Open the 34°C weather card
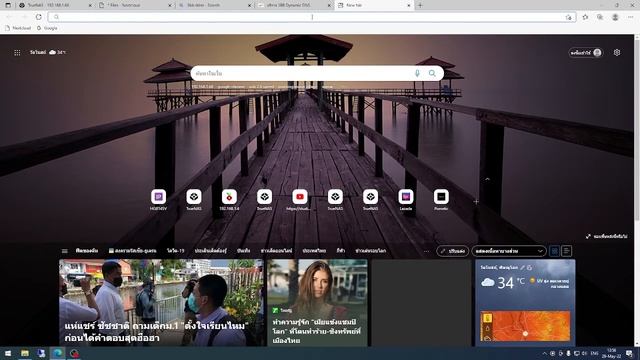Image resolution: width=640 pixels, height=360 pixels. click(x=525, y=303)
